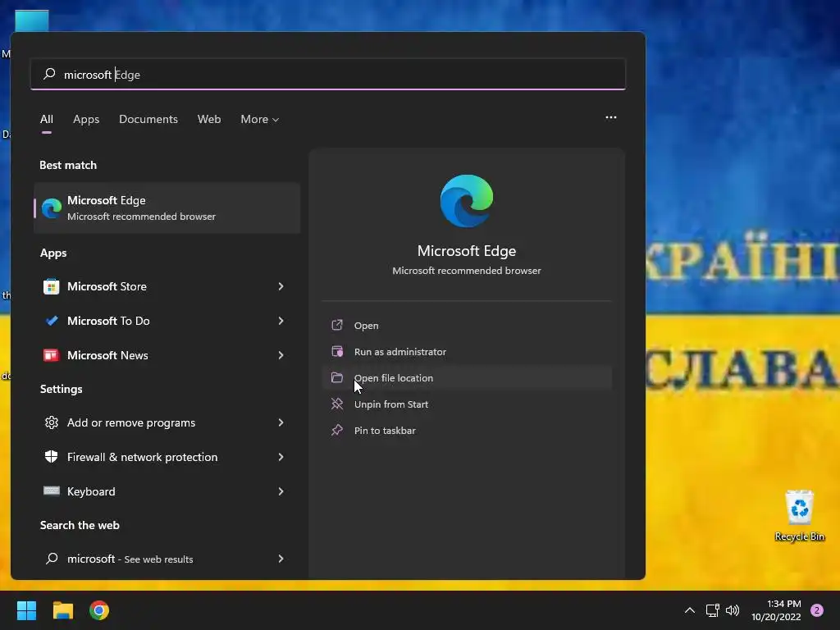Show hidden icons in system tray
The height and width of the screenshot is (630, 840).
(x=690, y=610)
